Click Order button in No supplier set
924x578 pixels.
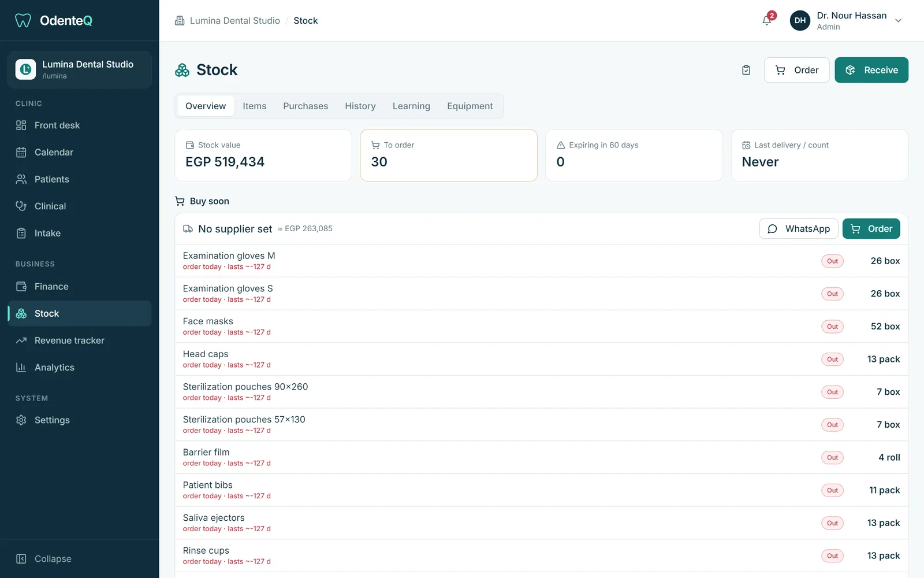871,229
